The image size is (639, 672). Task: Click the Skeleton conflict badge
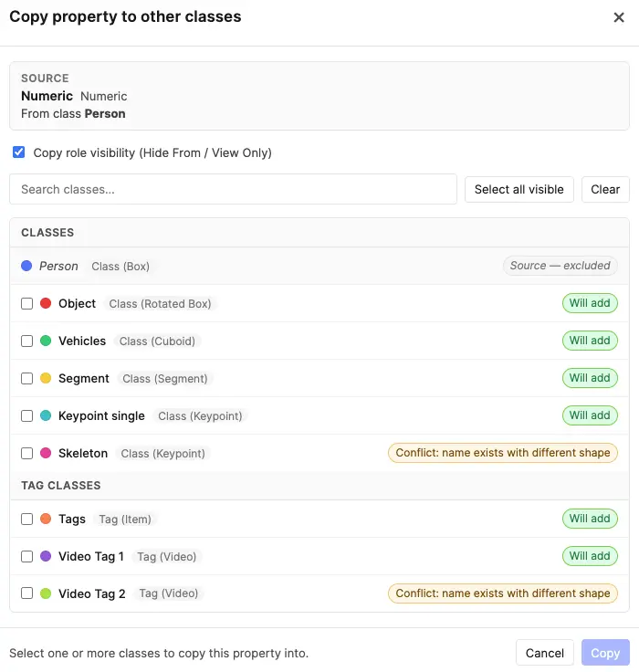(x=503, y=453)
